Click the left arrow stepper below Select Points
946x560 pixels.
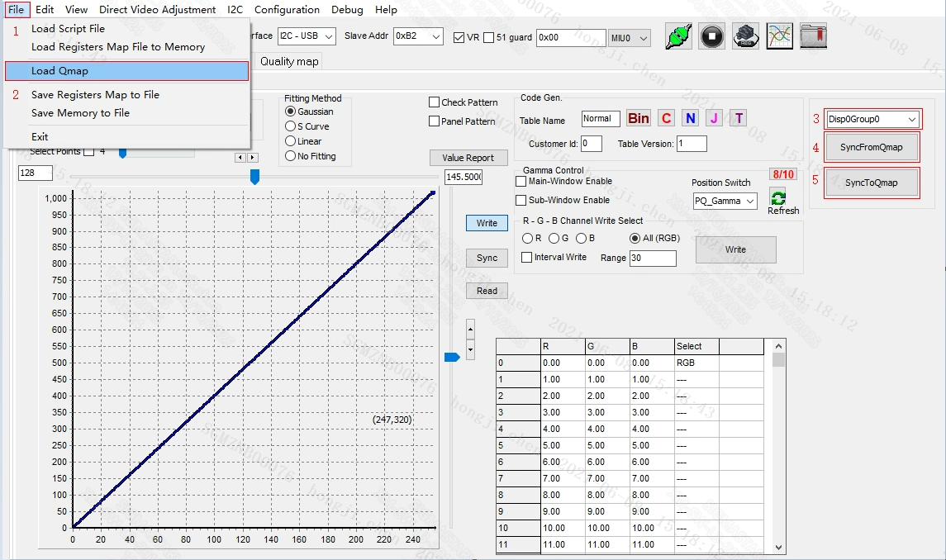coord(240,158)
